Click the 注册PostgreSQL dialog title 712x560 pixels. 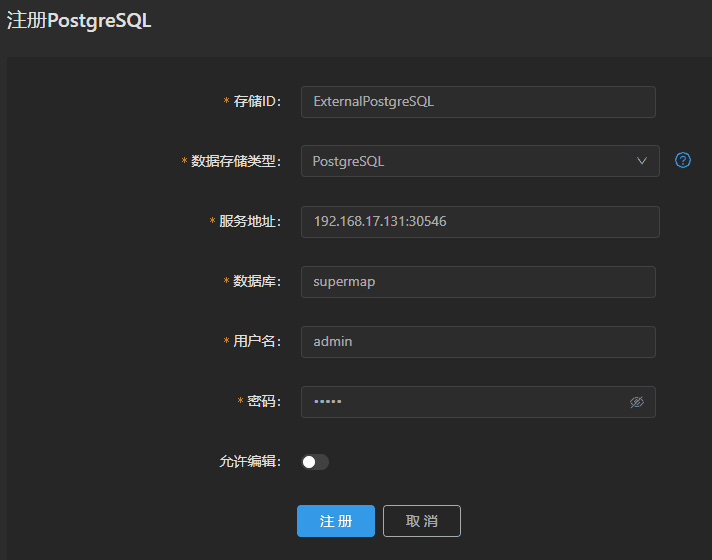[x=79, y=21]
